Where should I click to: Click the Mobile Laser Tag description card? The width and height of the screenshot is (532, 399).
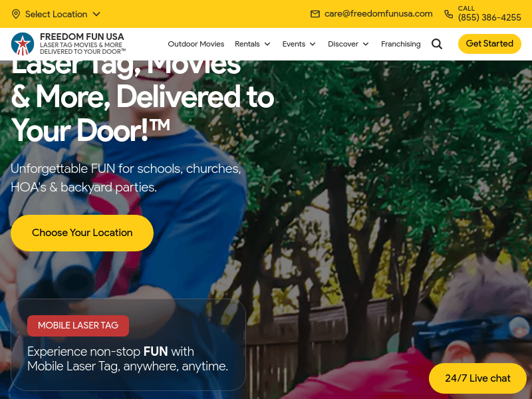pos(128,344)
